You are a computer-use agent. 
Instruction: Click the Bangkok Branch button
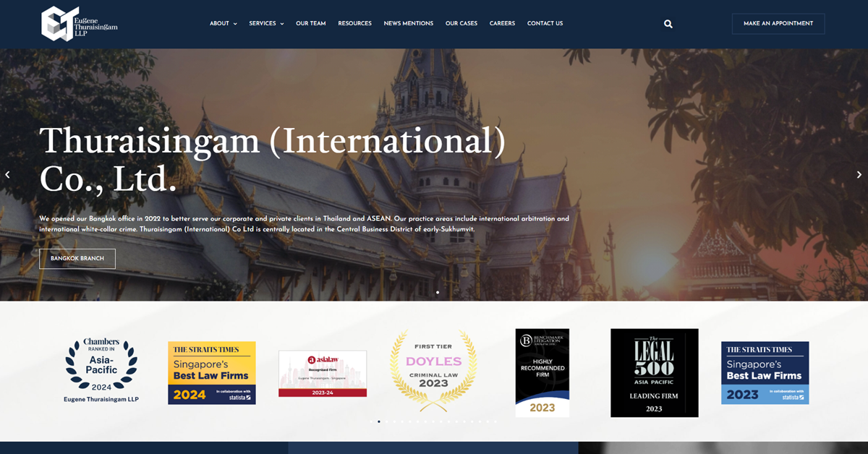pyautogui.click(x=77, y=259)
